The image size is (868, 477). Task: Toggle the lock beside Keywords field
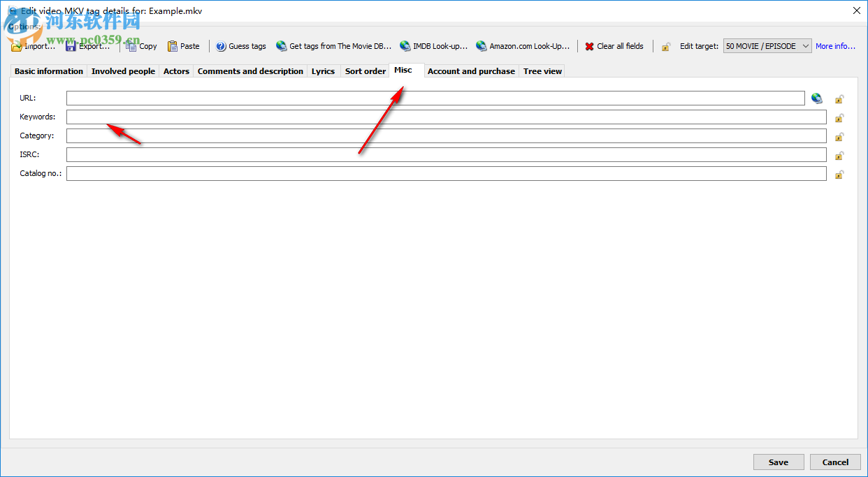[839, 118]
